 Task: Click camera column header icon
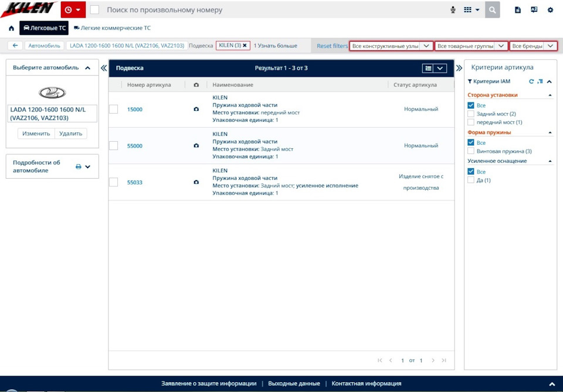196,85
